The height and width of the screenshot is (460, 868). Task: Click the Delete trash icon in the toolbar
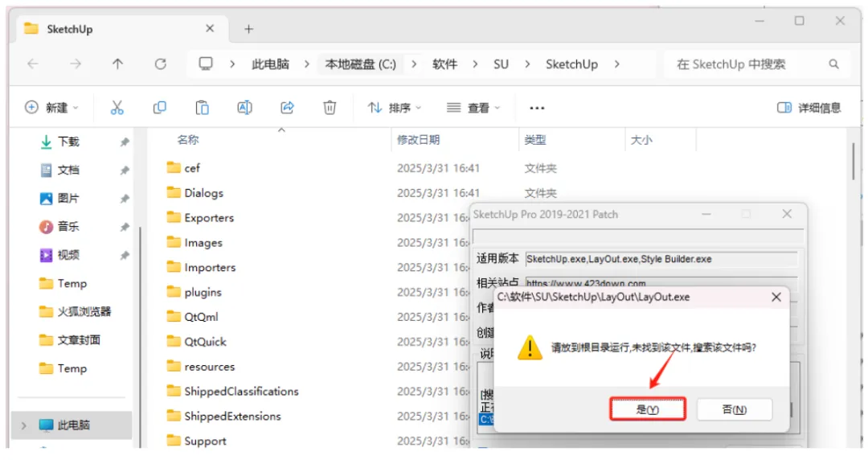click(x=330, y=108)
